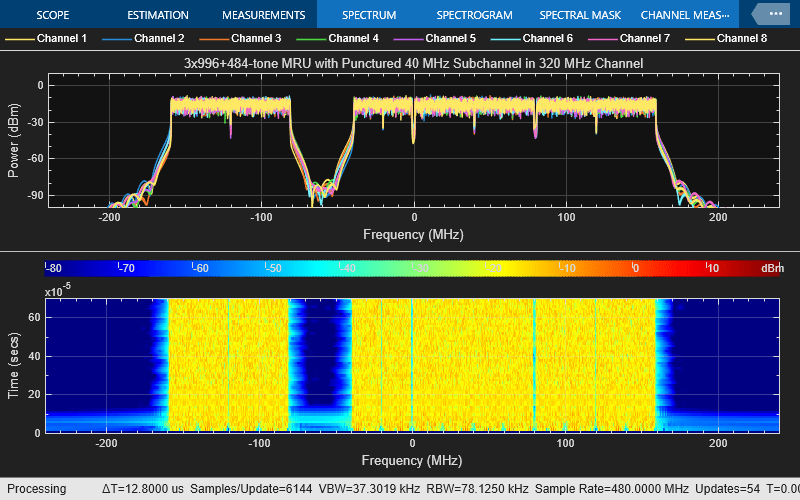800x500 pixels.
Task: Toggle Channel 5 legend entry
Action: tap(435, 38)
